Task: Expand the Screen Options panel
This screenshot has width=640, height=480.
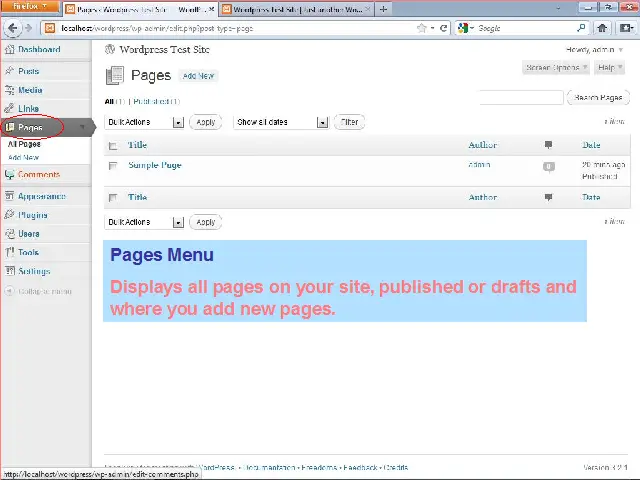Action: coord(556,68)
